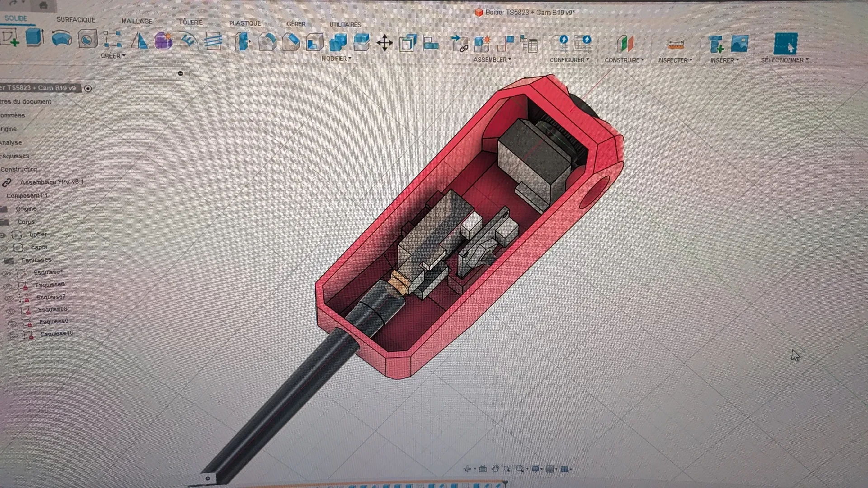Click the Boitier TS5823 + Cam B19 v9 document tab
Viewport: 868px width, 488px height.
[525, 13]
